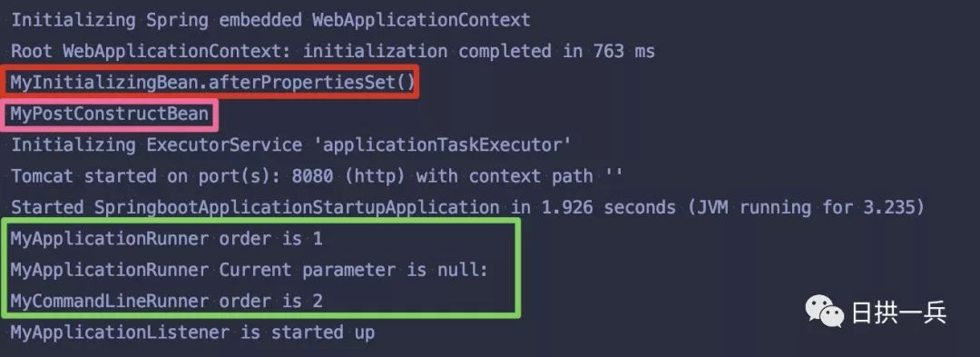
Task: Click the 'Initializing Spring embedded WebApplicationContext' line
Action: coord(270,19)
